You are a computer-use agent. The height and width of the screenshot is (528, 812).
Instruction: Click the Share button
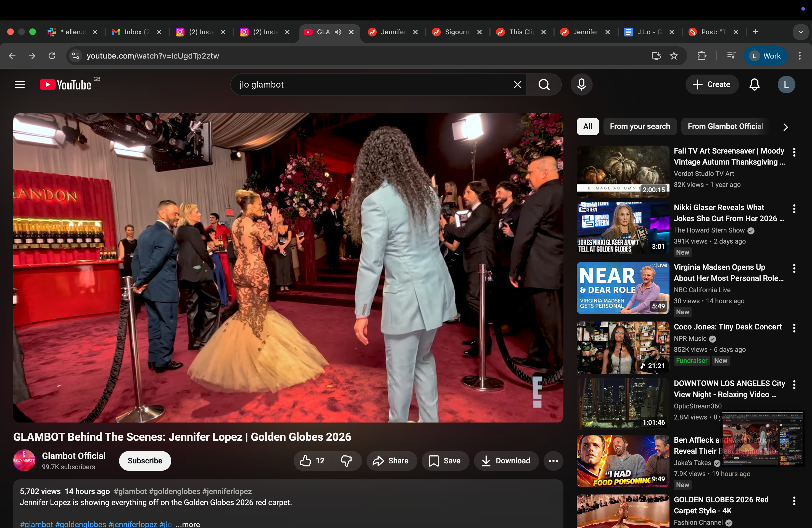pos(391,461)
